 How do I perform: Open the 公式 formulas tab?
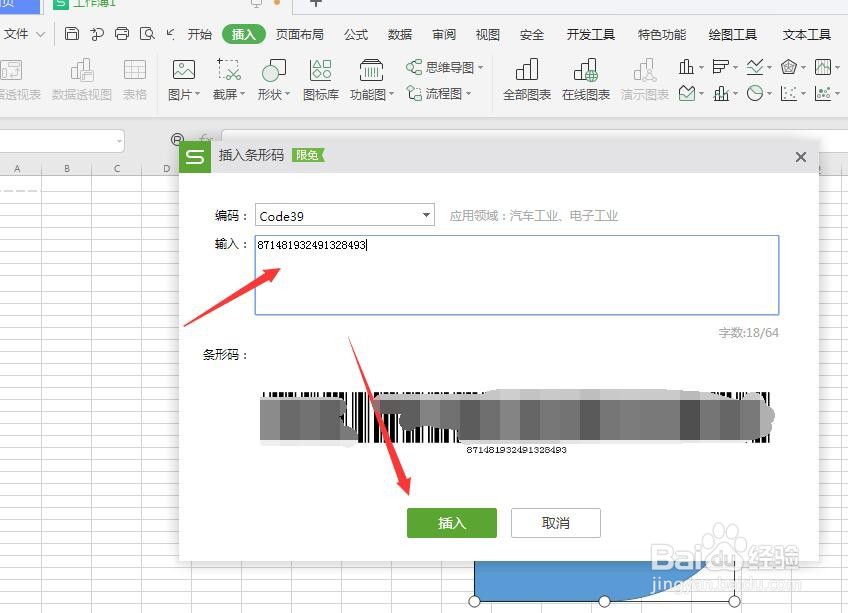point(356,34)
